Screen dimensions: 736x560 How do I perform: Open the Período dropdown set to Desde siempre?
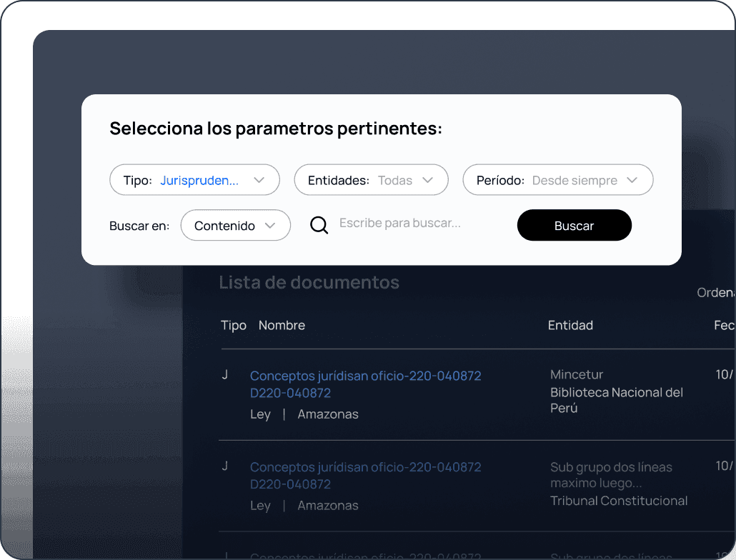coord(557,179)
